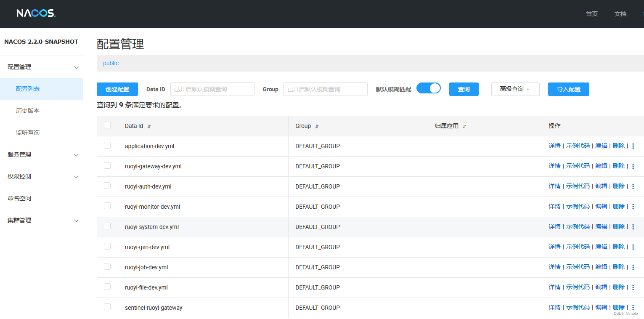This screenshot has width=644, height=319.
Task: Expand the 服务管理 sidebar section
Action: coord(41,154)
